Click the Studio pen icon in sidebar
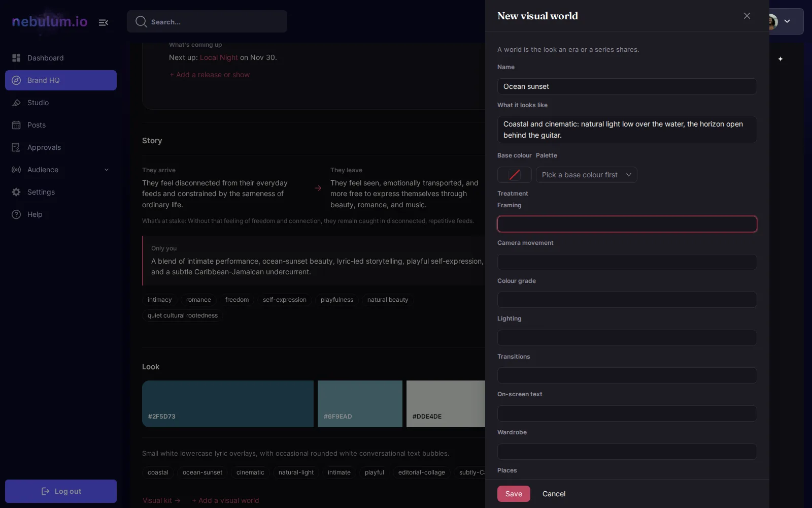 pyautogui.click(x=16, y=103)
